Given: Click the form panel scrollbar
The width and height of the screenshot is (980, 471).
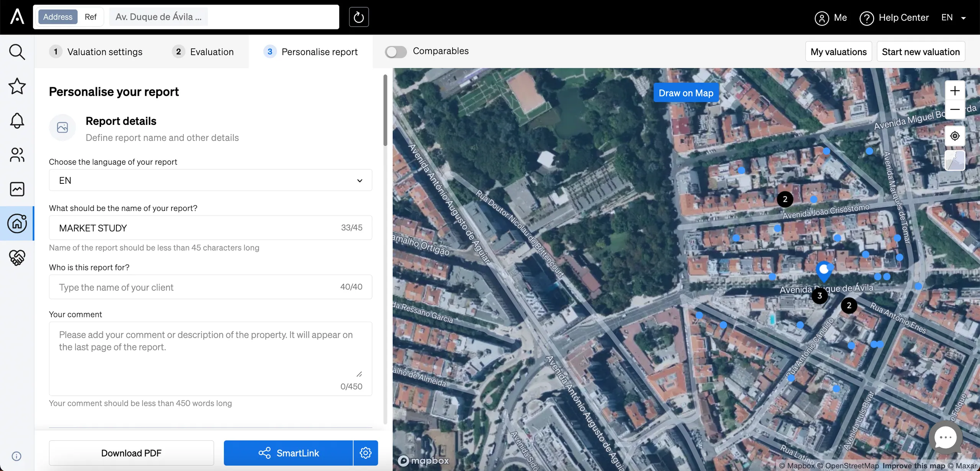Looking at the screenshot, I should [x=385, y=110].
